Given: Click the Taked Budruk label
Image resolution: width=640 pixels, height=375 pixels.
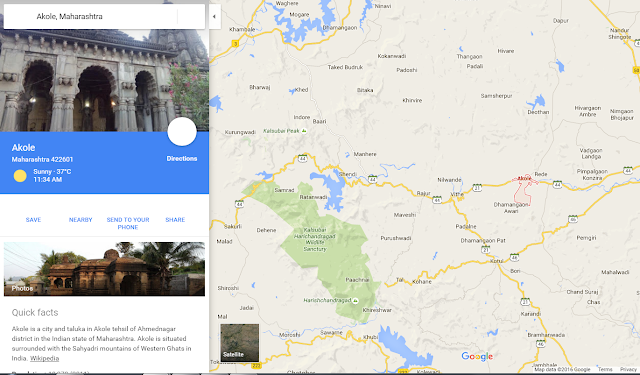Looking at the screenshot, I should coord(345,67).
